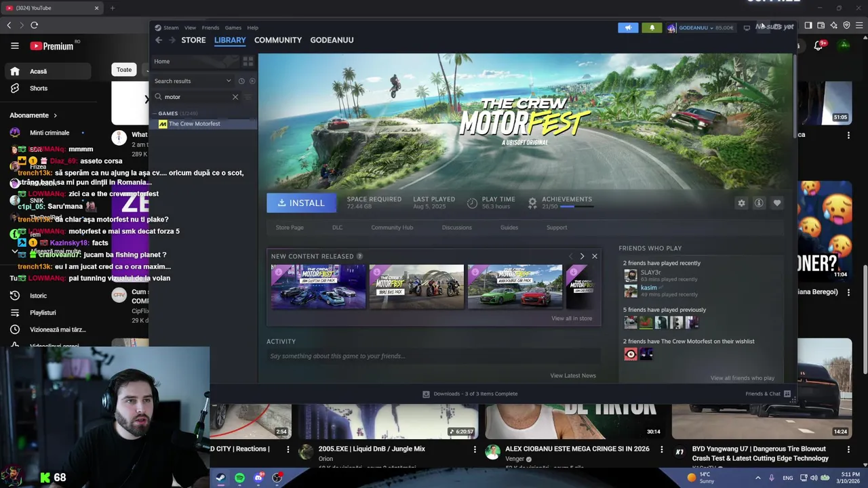Screen dimensions: 868x488
Task: Open the Discussions link
Action: [x=456, y=228]
